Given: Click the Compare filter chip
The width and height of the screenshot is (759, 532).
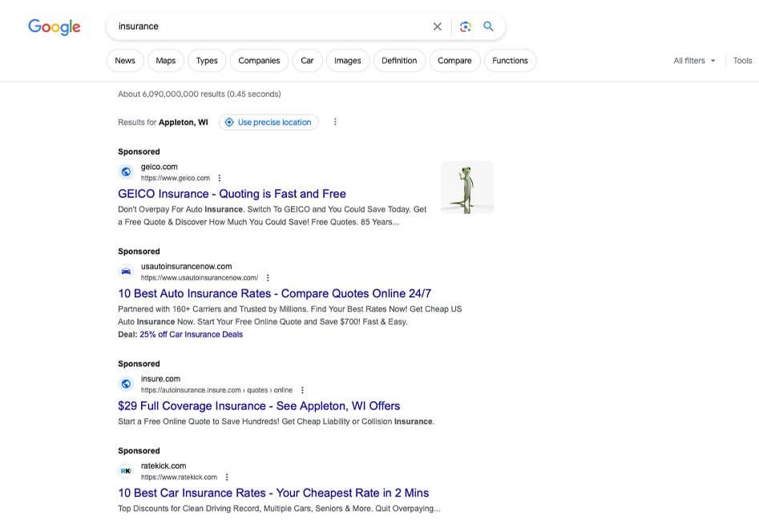Looking at the screenshot, I should point(454,61).
